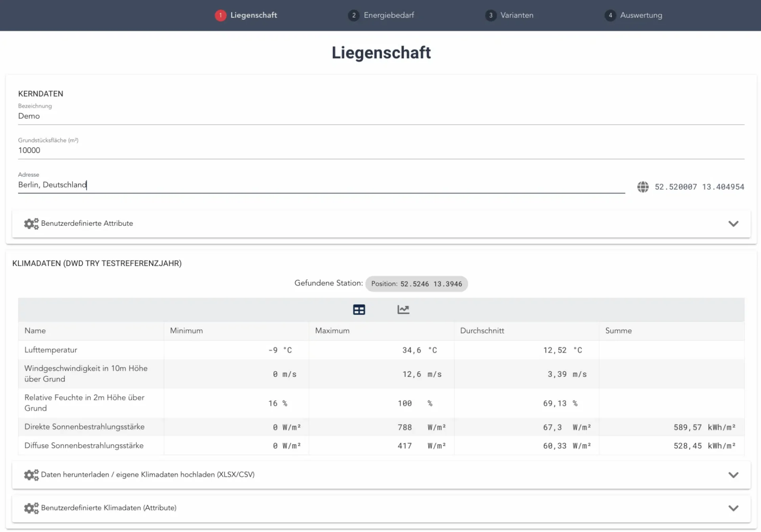Click into the Grundstücksfläche field

point(380,151)
